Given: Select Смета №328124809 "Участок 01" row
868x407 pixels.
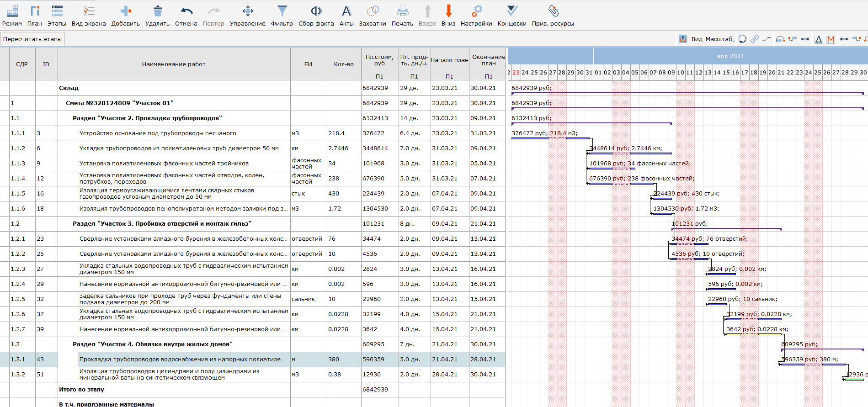Looking at the screenshot, I should 252,103.
